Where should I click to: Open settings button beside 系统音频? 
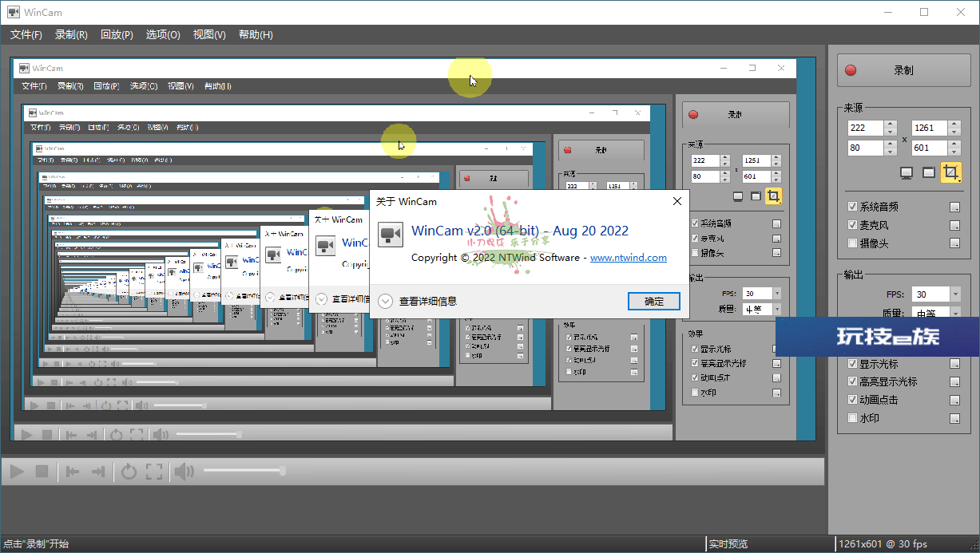point(954,207)
